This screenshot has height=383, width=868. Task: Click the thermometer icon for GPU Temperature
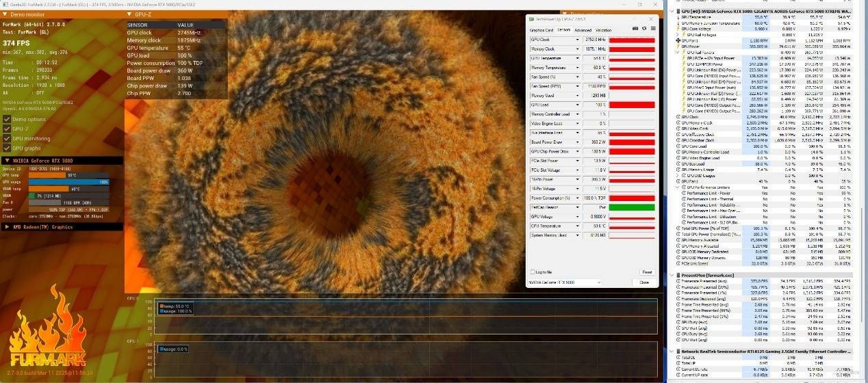pyautogui.click(x=678, y=16)
